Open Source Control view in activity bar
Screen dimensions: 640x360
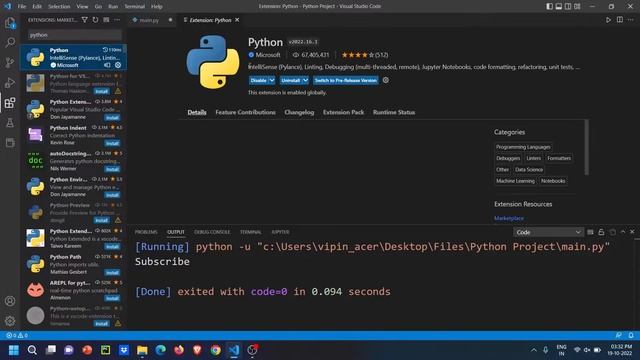10,62
